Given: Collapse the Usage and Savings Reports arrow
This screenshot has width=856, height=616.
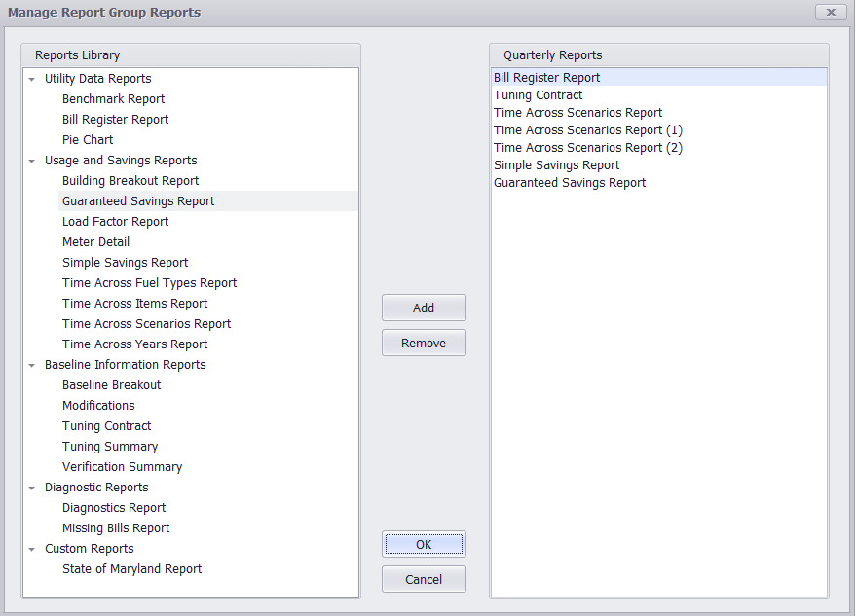Looking at the screenshot, I should tap(32, 161).
